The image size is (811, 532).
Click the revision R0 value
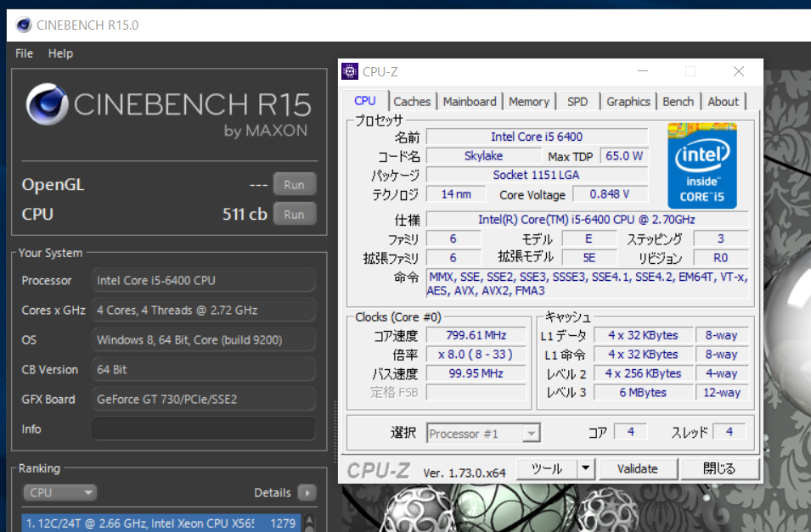point(721,257)
